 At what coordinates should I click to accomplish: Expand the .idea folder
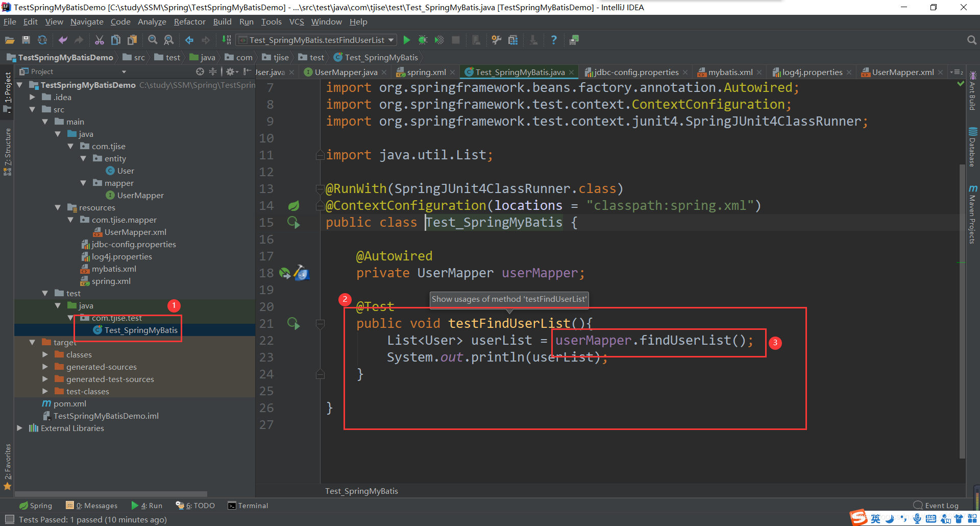[32, 97]
